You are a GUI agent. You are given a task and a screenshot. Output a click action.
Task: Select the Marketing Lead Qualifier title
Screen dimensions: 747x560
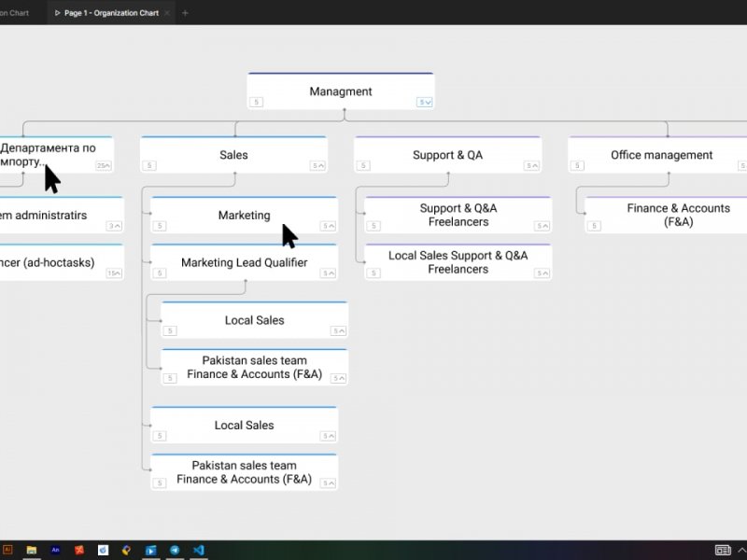coord(244,262)
